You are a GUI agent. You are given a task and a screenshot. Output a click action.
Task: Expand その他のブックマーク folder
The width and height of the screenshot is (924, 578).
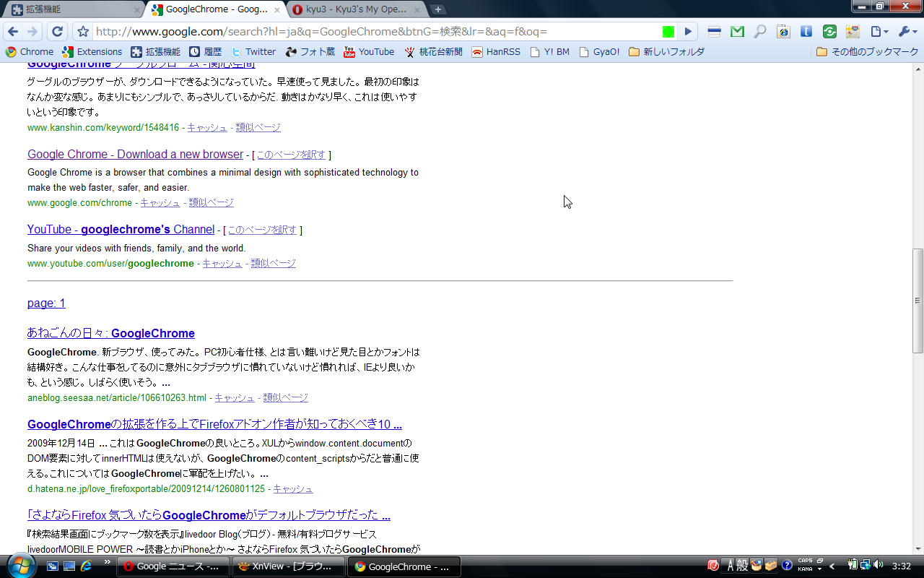point(867,52)
